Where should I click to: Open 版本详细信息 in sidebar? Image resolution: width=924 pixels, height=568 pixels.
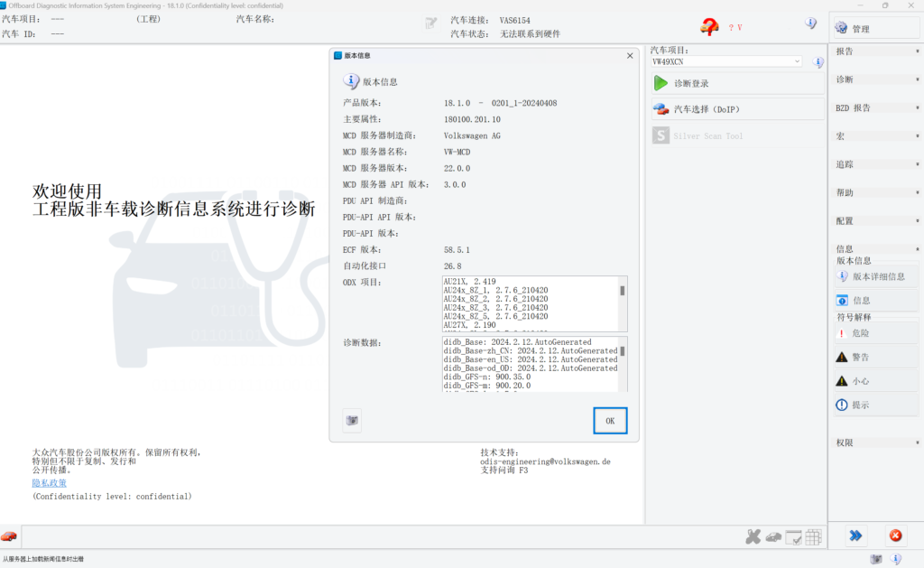874,276
